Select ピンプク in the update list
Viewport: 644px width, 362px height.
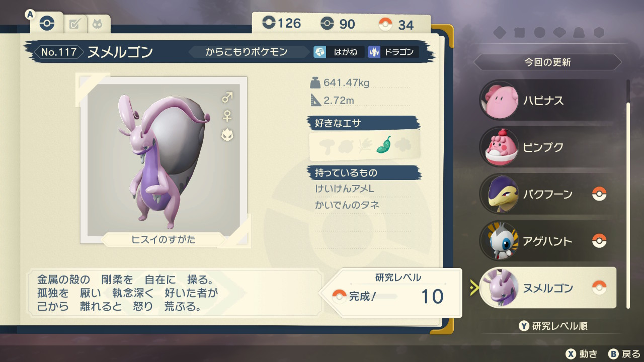pyautogui.click(x=547, y=147)
